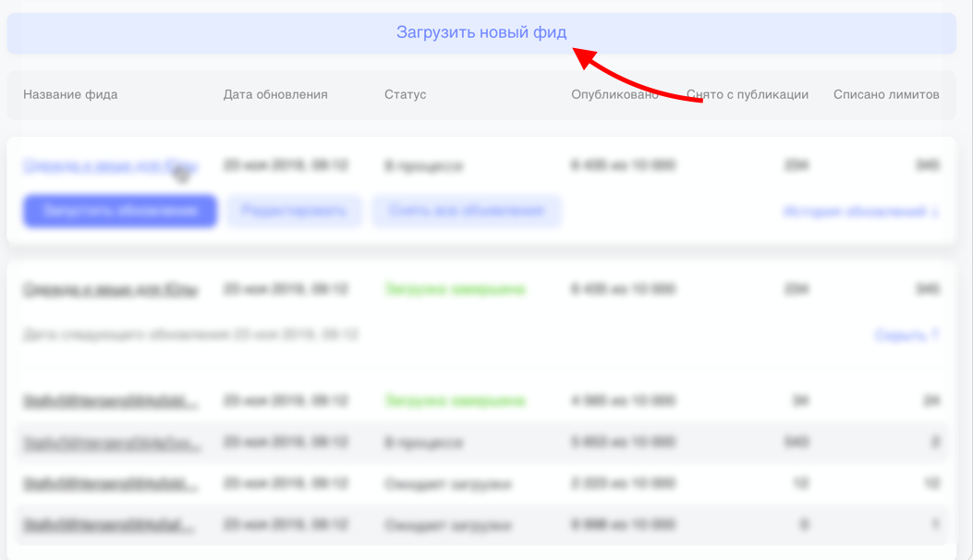Screen dimensions: 973x560
Task: Open feed link in history row with green status
Action: [x=110, y=401]
